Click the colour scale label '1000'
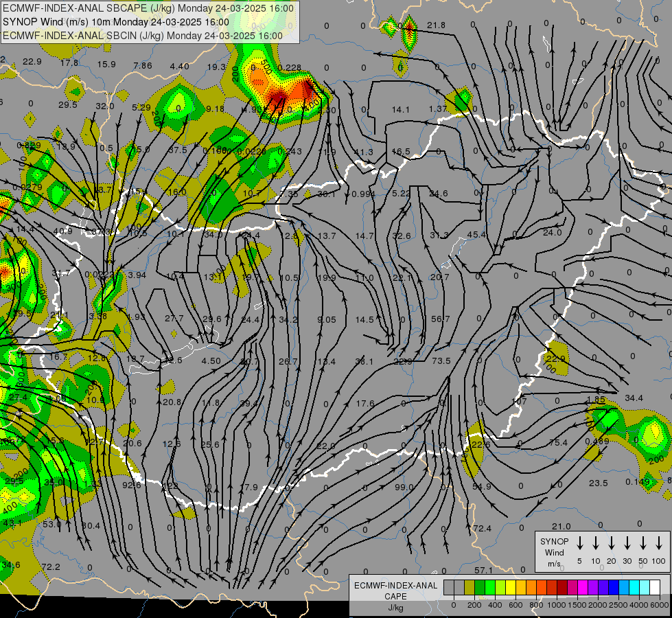 click(556, 605)
